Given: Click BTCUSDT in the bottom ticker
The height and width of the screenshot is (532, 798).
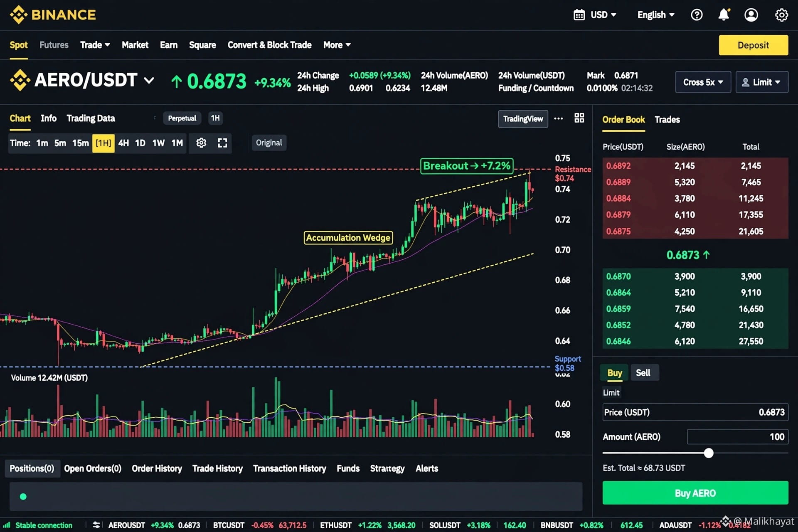Looking at the screenshot, I should [x=228, y=525].
